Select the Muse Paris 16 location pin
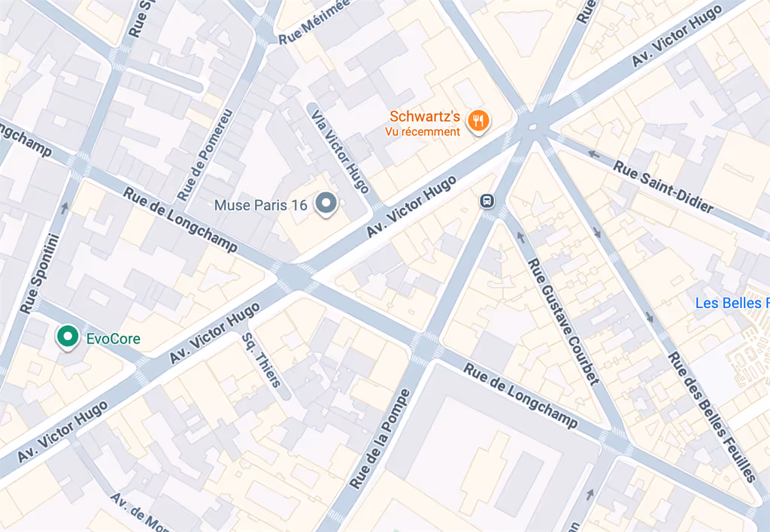The width and height of the screenshot is (770, 532). [326, 204]
